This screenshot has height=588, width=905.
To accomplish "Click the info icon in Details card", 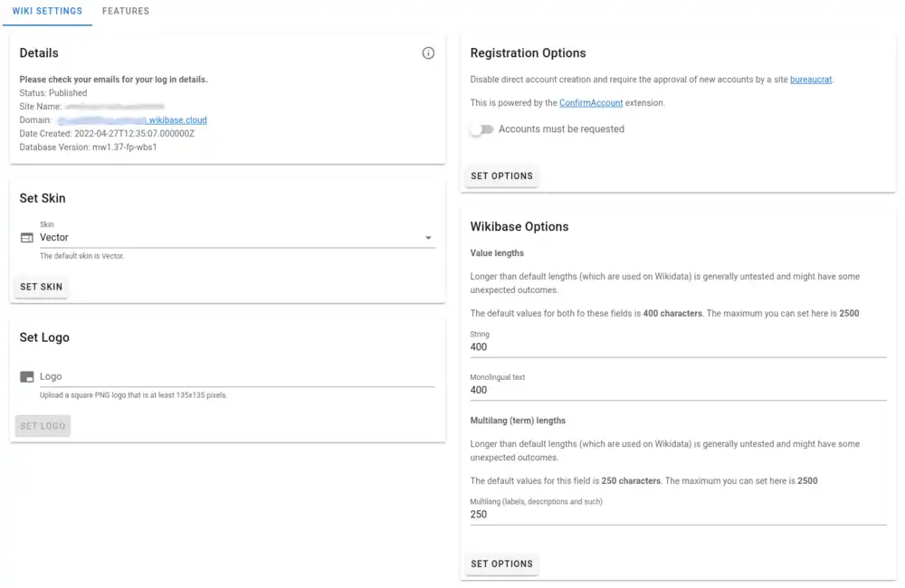I will point(428,53).
